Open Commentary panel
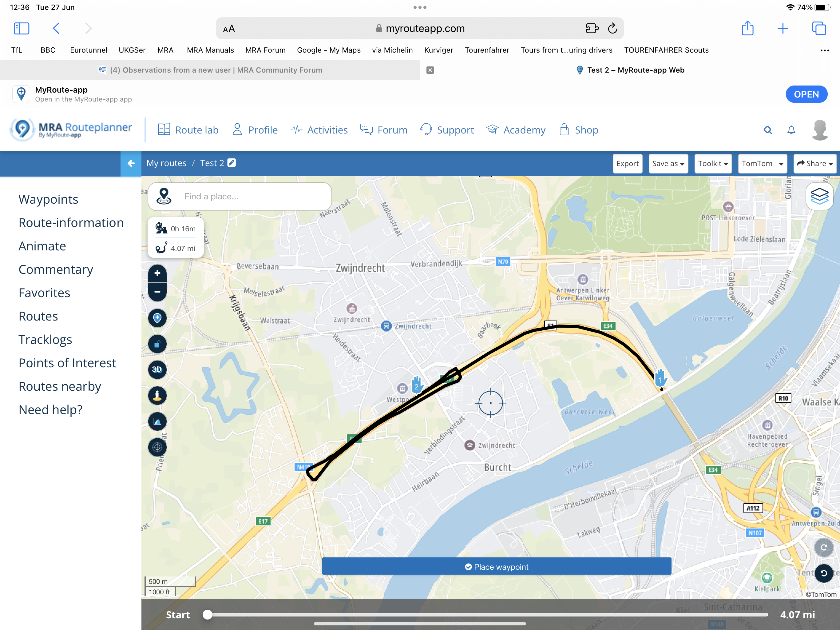 click(56, 269)
